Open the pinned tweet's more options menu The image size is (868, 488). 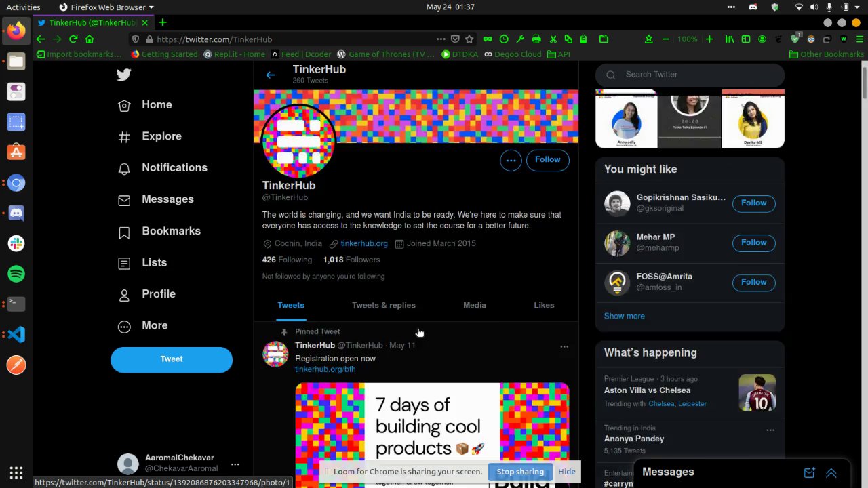[564, 346]
